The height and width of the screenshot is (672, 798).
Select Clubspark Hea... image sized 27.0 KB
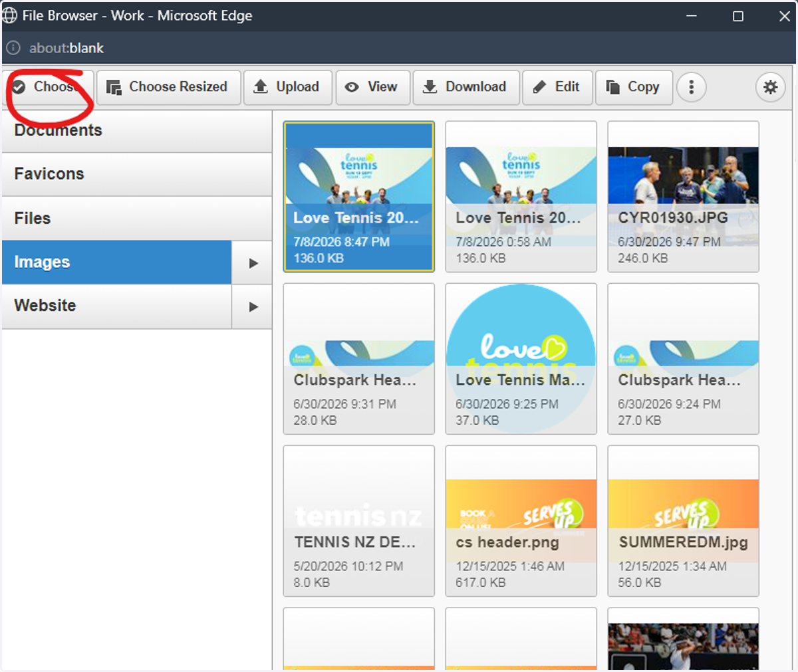pos(683,359)
